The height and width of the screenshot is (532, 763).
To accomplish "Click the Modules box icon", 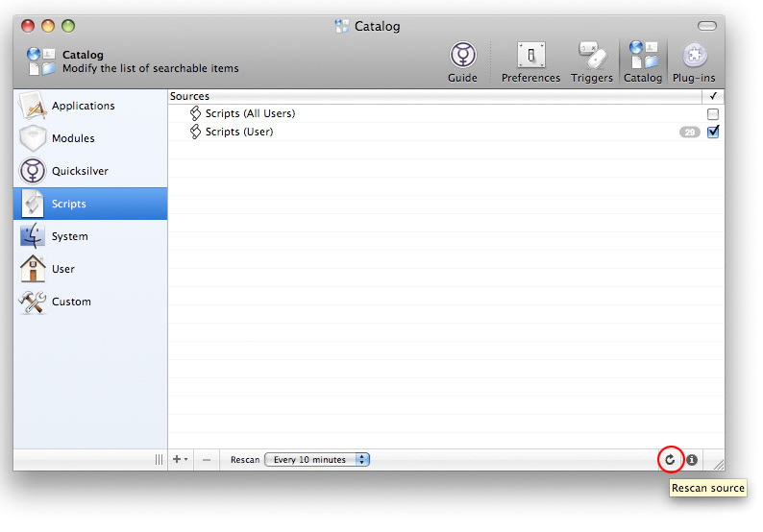I will 33,138.
